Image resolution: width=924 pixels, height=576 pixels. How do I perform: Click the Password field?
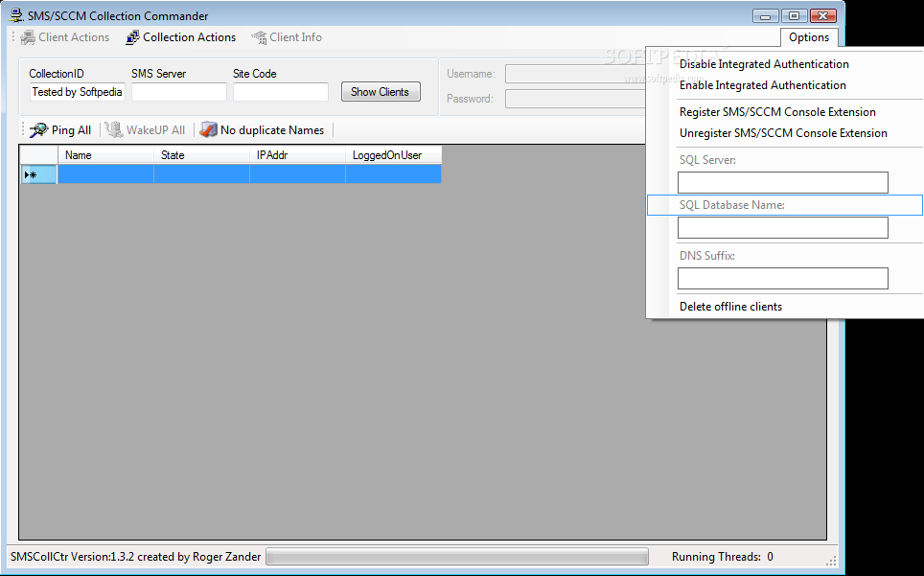coord(575,99)
